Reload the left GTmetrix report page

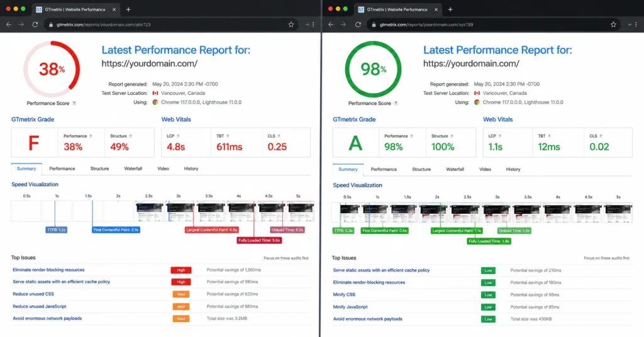click(35, 25)
